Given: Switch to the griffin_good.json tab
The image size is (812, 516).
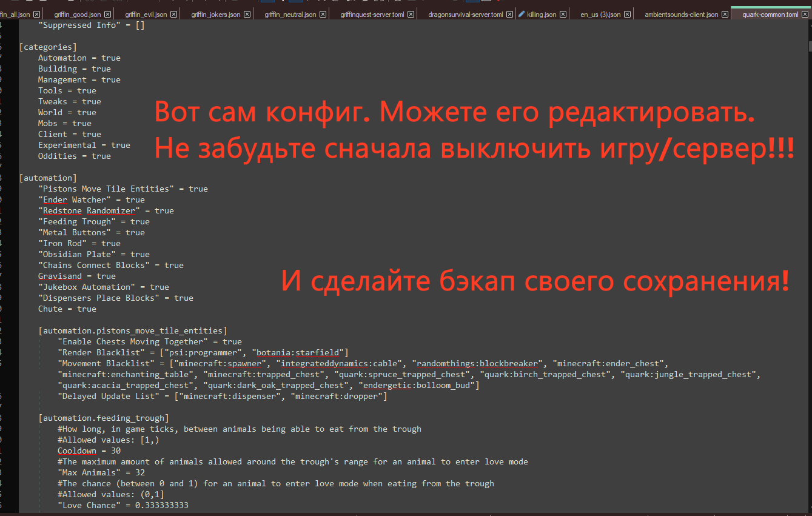Looking at the screenshot, I should point(77,13).
